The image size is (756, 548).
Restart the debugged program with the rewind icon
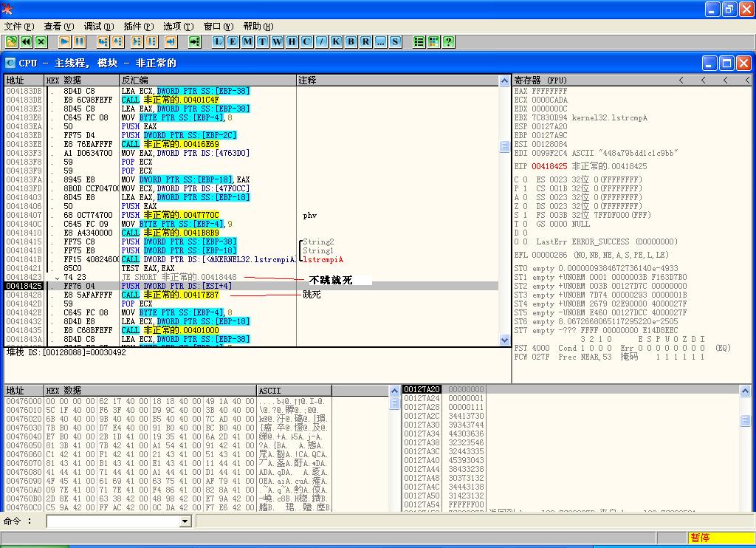26,42
